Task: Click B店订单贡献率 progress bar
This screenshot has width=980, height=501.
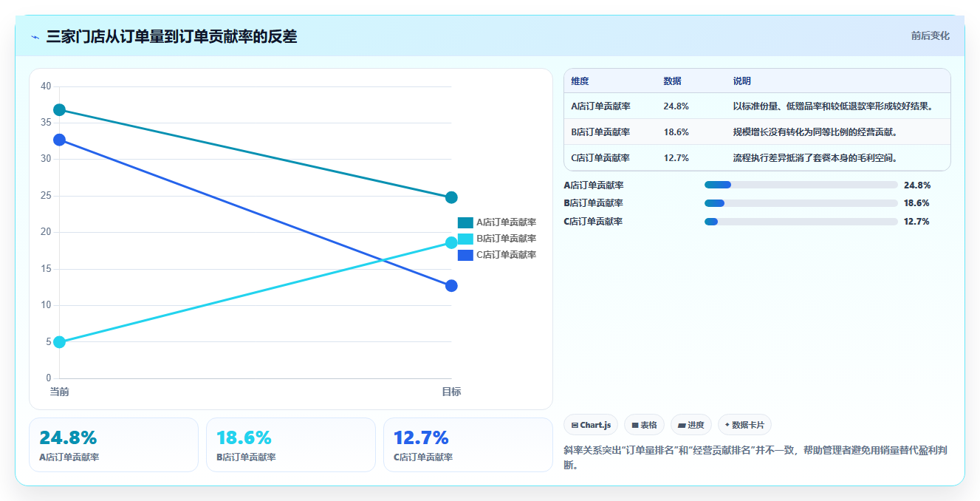Action: [x=801, y=203]
